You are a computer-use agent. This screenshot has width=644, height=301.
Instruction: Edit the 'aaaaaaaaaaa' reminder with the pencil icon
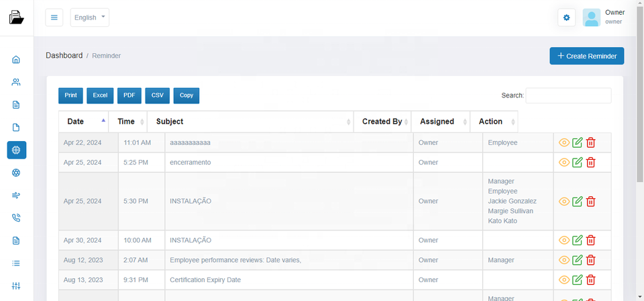pos(577,142)
